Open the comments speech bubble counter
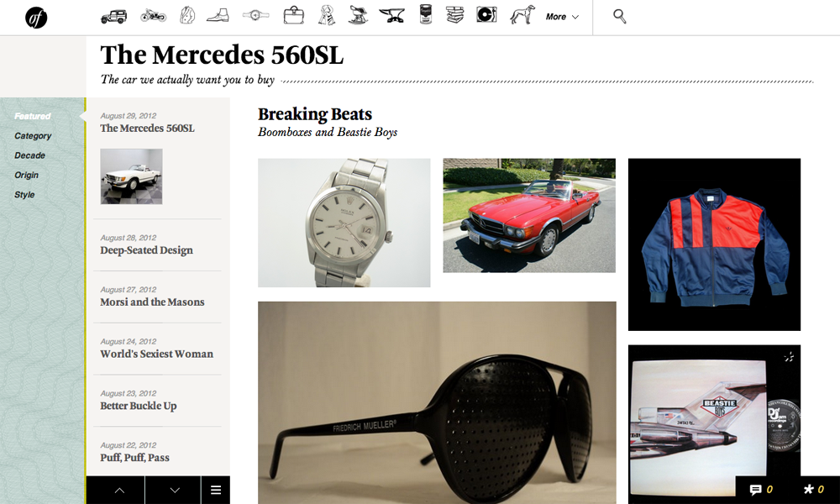 click(761, 490)
